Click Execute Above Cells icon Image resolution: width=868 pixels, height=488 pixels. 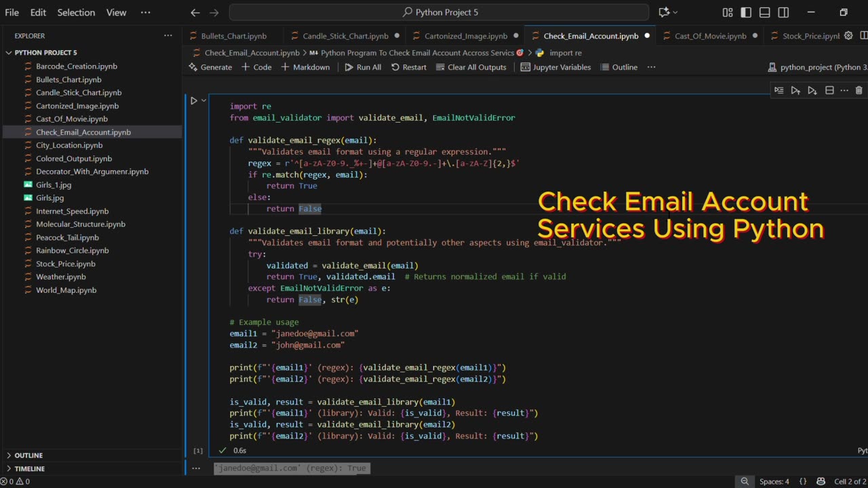pos(795,90)
